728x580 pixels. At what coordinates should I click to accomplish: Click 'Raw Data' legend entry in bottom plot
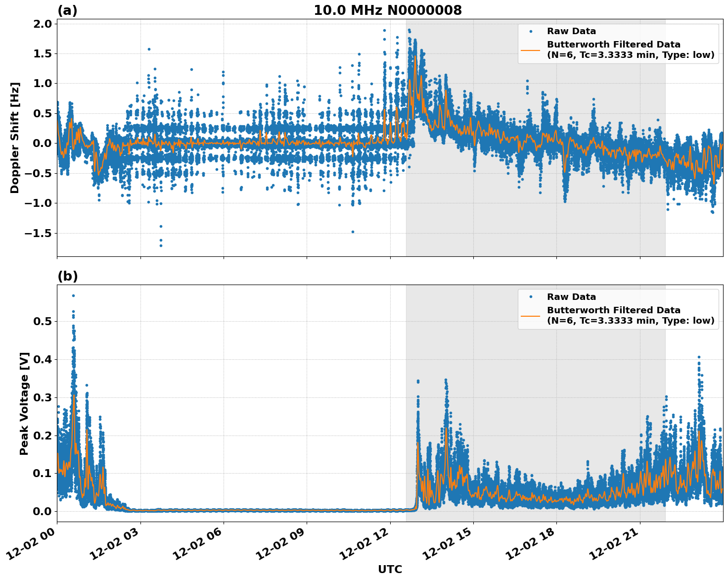tap(571, 297)
